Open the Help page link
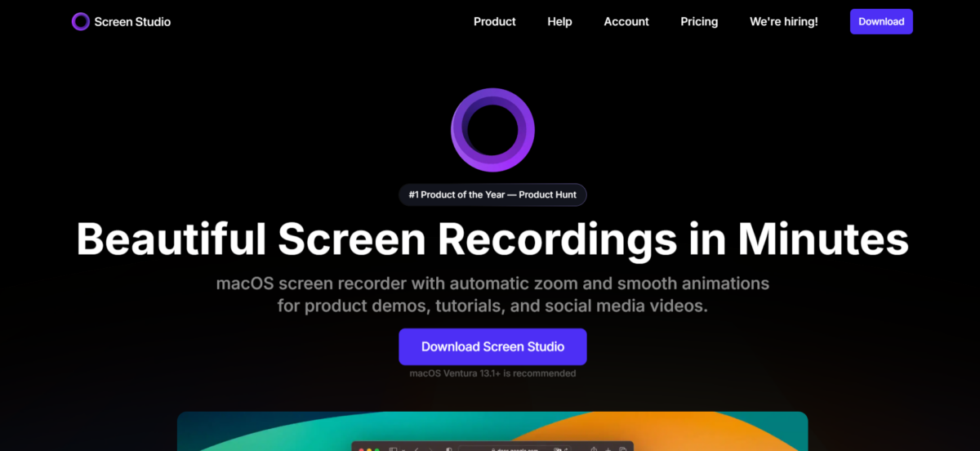This screenshot has height=451, width=980. pyautogui.click(x=559, y=22)
